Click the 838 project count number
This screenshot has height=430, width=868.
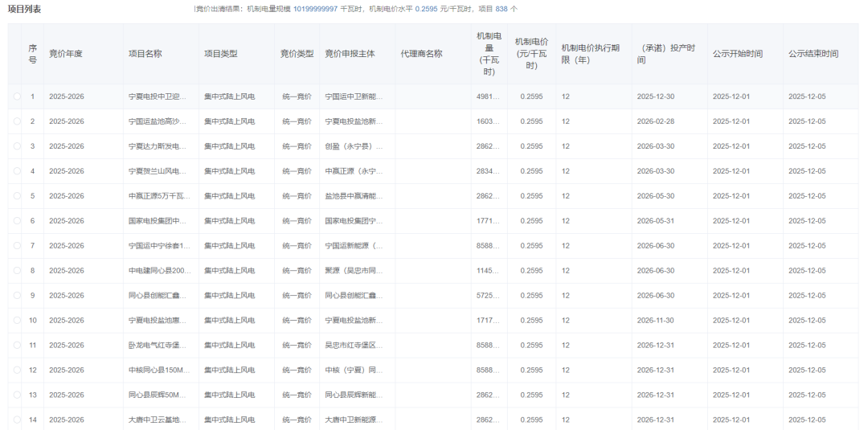point(502,8)
